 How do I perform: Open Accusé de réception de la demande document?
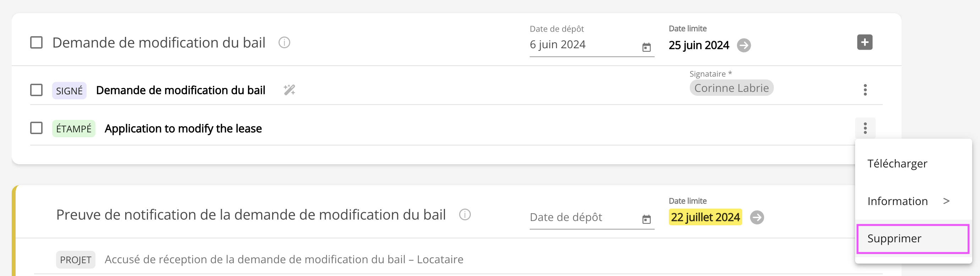[284, 259]
